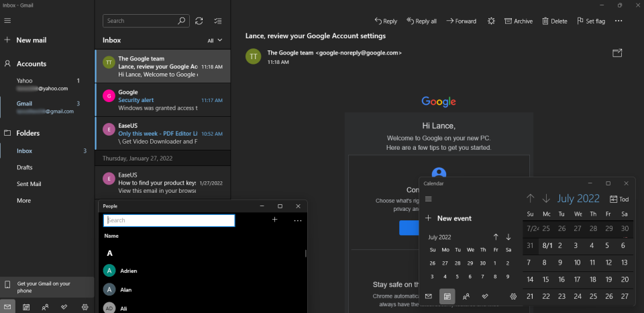644x313 pixels.
Task: Select contact Adrien in People
Action: point(203,271)
